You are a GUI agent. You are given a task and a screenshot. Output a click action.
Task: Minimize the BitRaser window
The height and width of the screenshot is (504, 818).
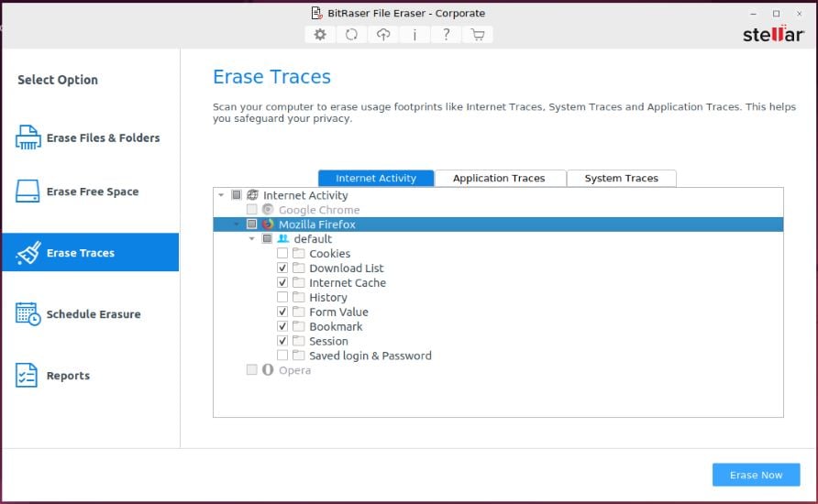click(753, 14)
